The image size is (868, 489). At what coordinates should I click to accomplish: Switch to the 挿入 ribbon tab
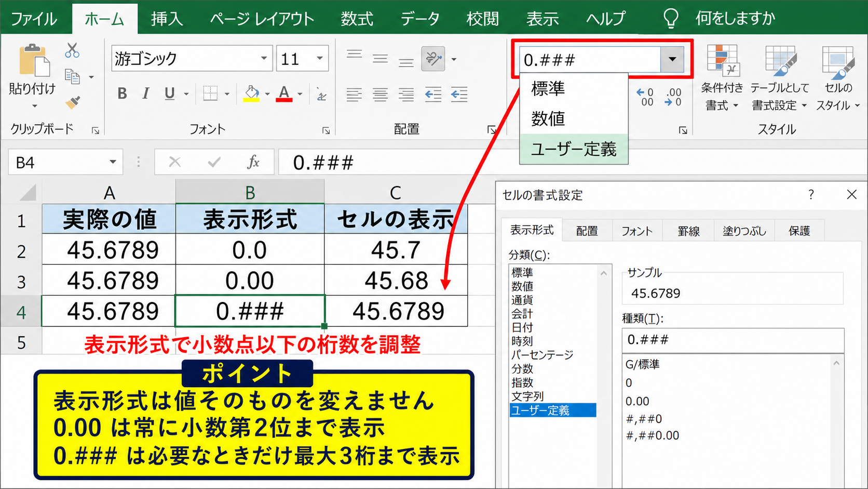coord(167,19)
